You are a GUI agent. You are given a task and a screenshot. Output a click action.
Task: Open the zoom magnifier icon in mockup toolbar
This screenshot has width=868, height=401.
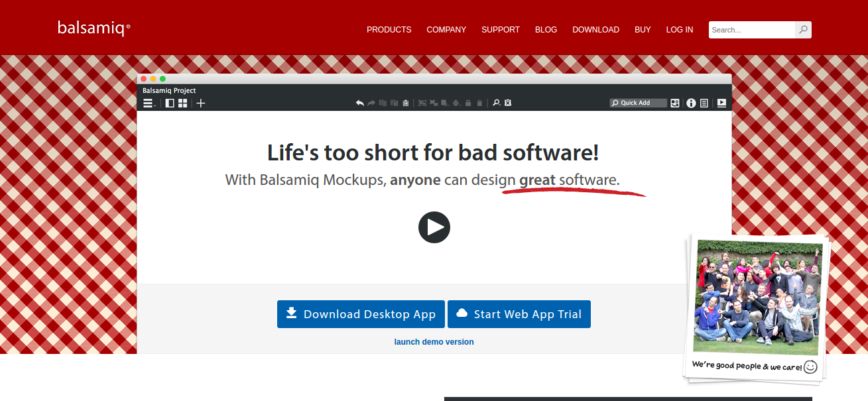click(496, 103)
